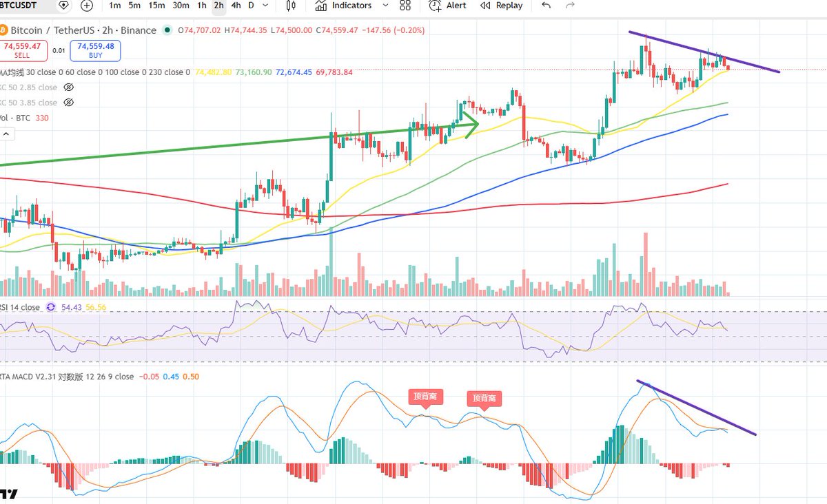Open the four-square grid icon menu
Screen dimensions: 827x504
[x=405, y=6]
